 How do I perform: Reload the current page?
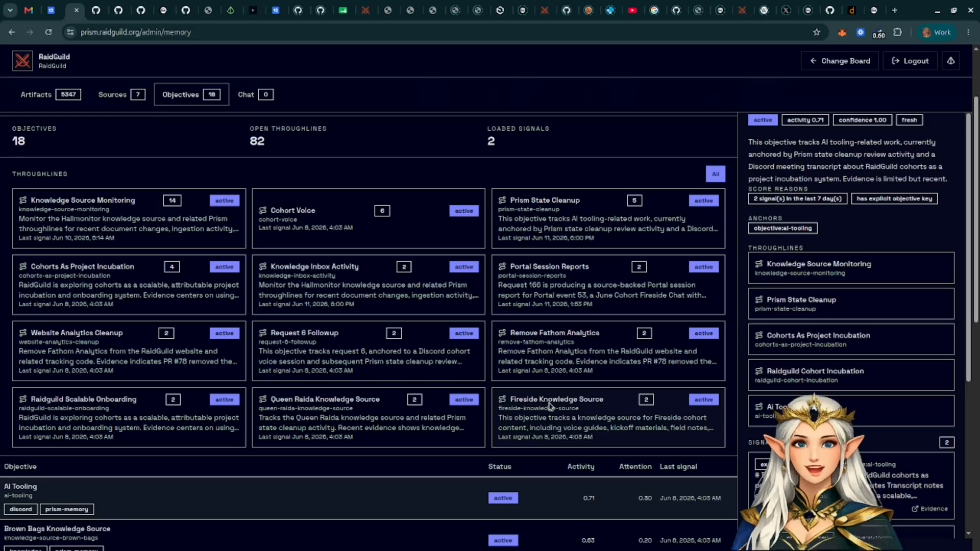coord(48,32)
